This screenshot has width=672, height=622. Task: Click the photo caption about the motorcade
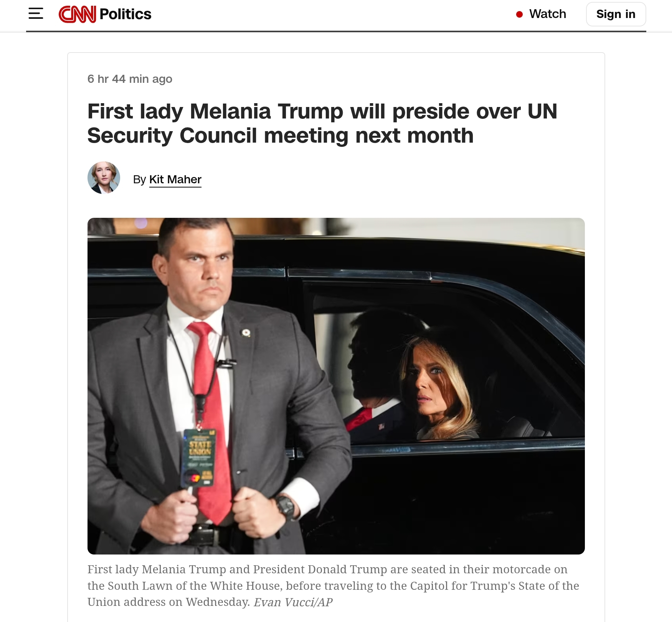tap(333, 586)
